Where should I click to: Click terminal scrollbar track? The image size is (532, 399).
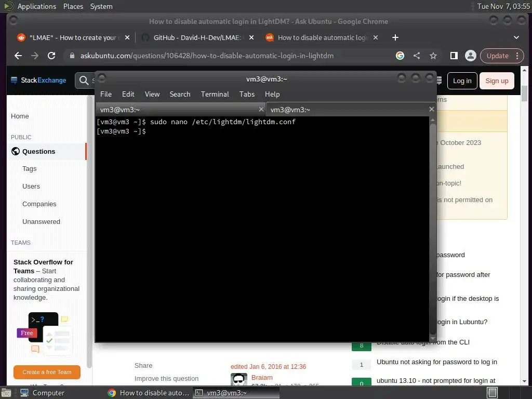[x=433, y=229]
